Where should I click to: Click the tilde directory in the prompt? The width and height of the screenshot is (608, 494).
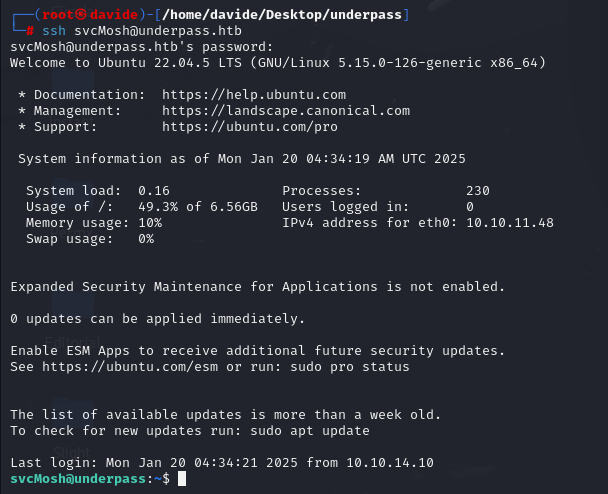tap(158, 478)
